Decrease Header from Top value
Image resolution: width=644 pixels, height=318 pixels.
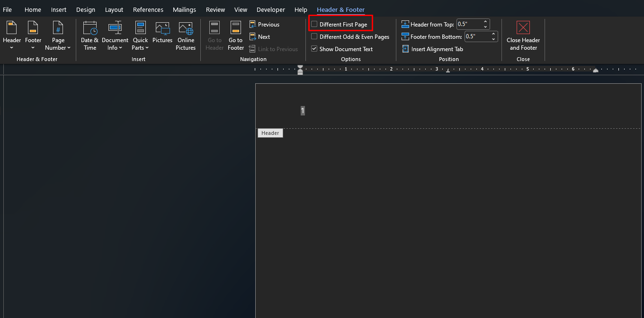pos(485,26)
